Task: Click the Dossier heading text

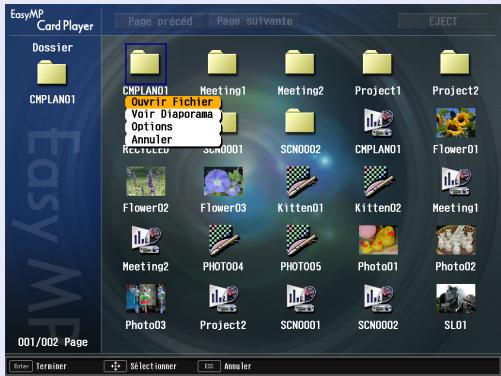Action: (52, 47)
